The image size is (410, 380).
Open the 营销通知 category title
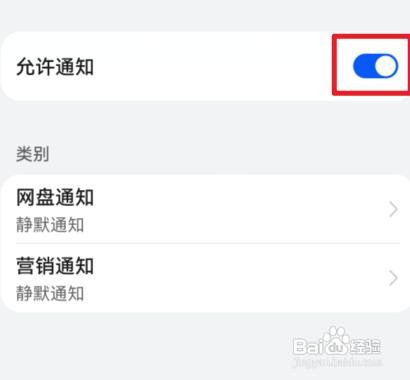(x=55, y=266)
